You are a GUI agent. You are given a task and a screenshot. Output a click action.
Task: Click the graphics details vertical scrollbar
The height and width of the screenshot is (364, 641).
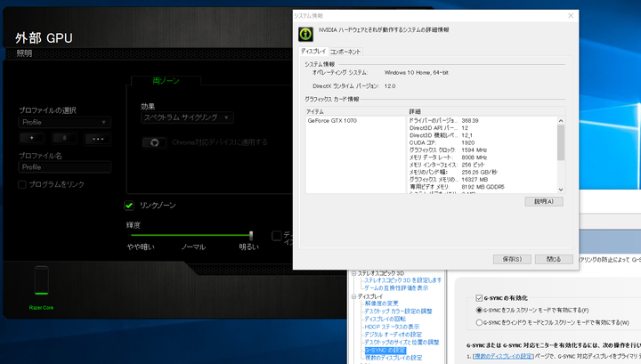tap(561, 143)
